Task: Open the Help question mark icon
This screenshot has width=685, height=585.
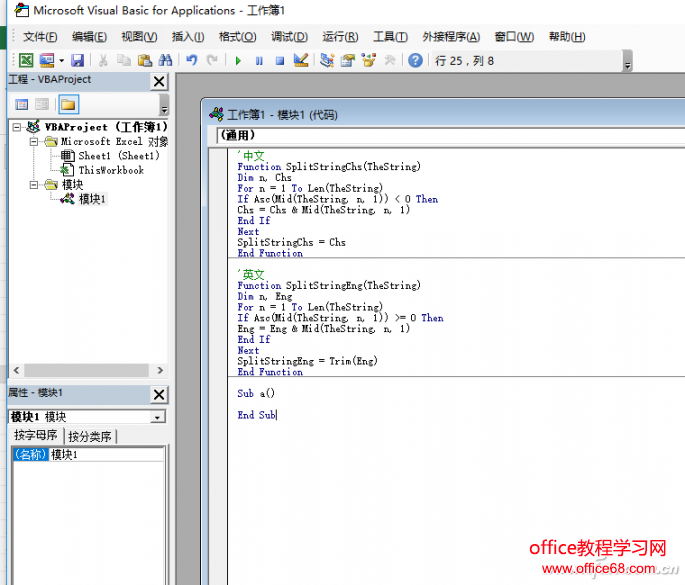Action: point(415,61)
